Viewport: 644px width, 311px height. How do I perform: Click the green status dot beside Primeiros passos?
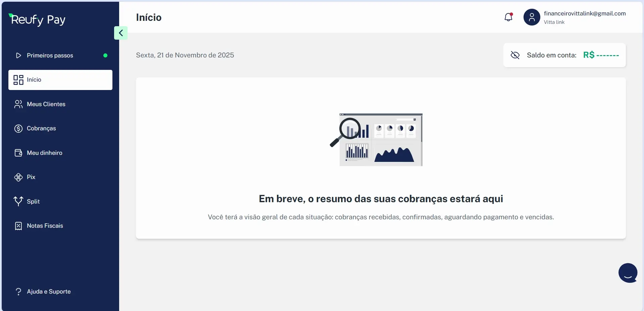click(105, 55)
